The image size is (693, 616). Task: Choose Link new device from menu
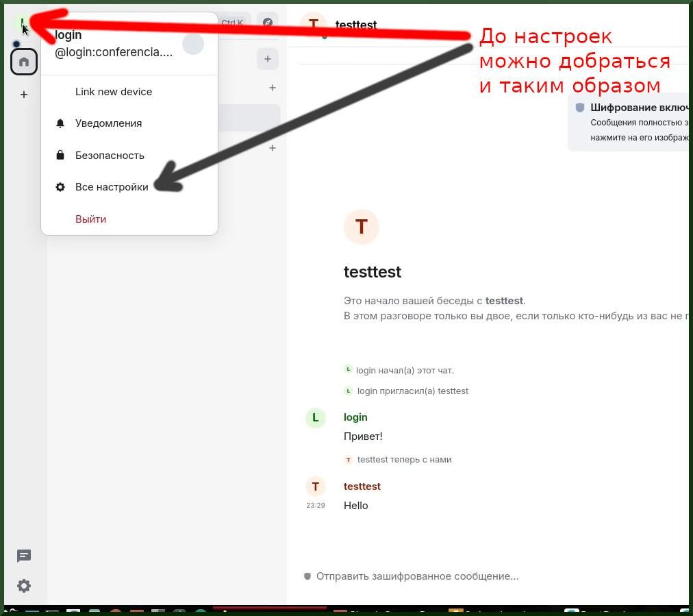(x=114, y=92)
